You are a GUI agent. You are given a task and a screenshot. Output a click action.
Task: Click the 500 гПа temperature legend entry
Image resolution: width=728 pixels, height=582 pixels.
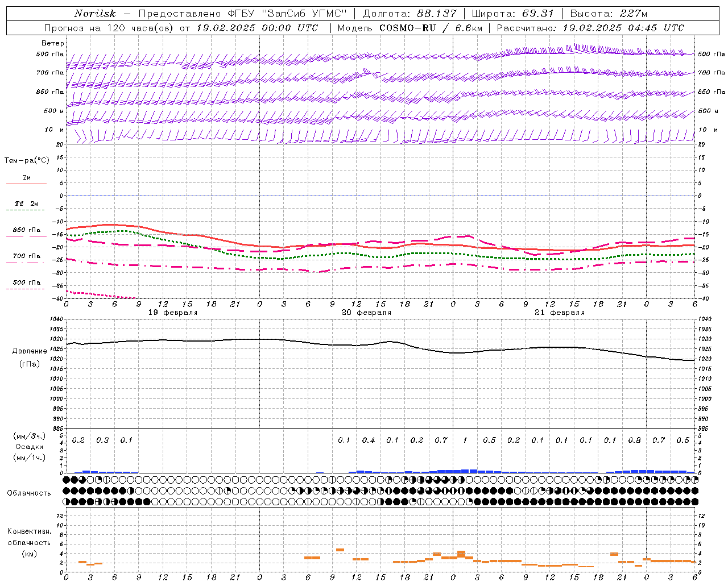pos(27,282)
